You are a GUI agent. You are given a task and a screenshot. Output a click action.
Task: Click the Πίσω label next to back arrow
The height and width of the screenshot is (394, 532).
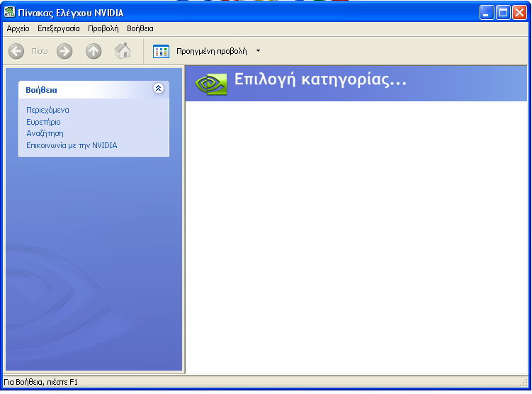[x=40, y=51]
